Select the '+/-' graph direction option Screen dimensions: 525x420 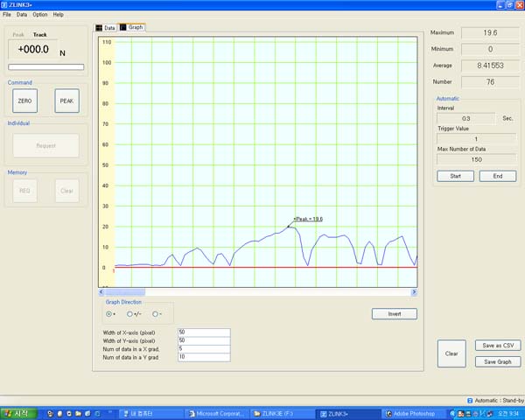[x=132, y=313]
